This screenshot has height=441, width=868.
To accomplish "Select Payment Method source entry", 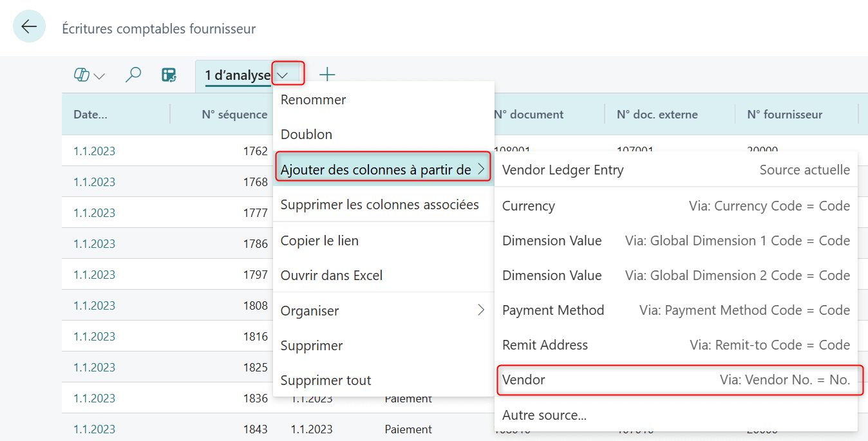I will [x=675, y=310].
